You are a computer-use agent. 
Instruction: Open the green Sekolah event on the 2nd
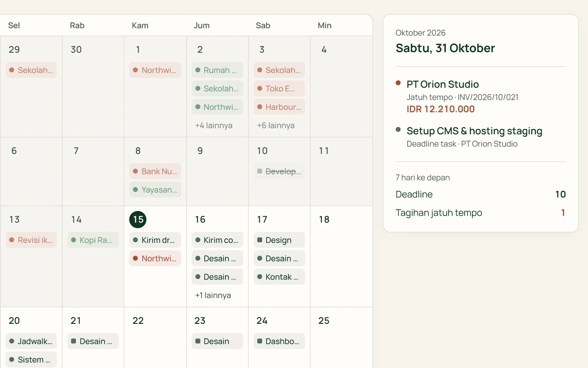click(x=217, y=88)
